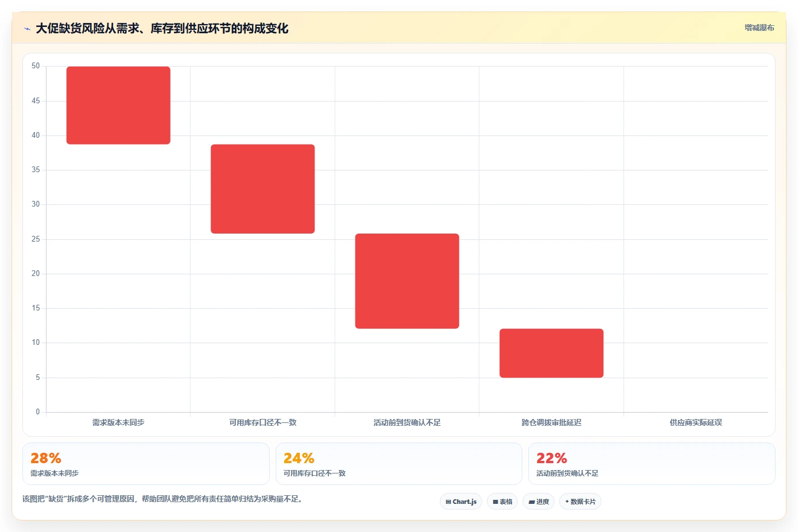798x532 pixels.
Task: Click the title 大促缺货风险从需求、库存到供应环节的构成变化
Action: click(162, 29)
